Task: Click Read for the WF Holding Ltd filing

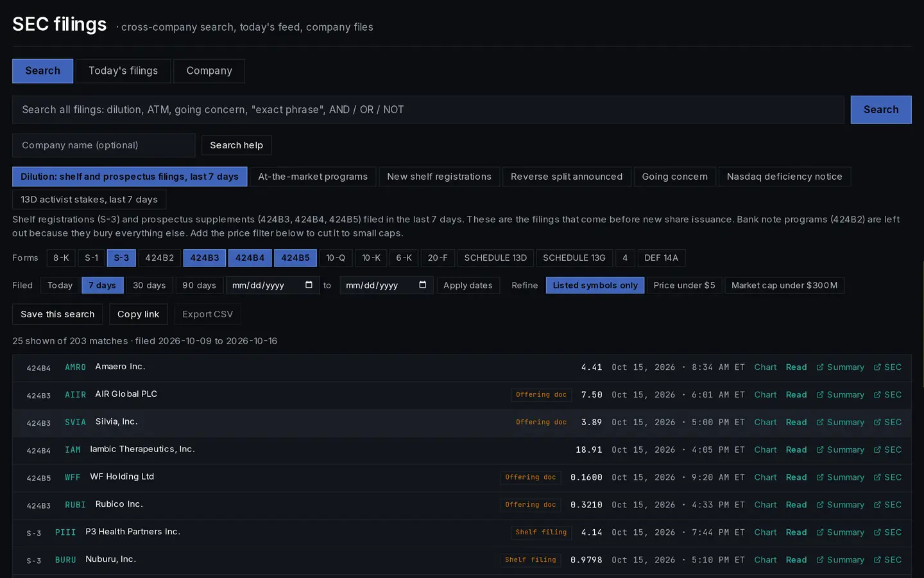Action: point(796,478)
